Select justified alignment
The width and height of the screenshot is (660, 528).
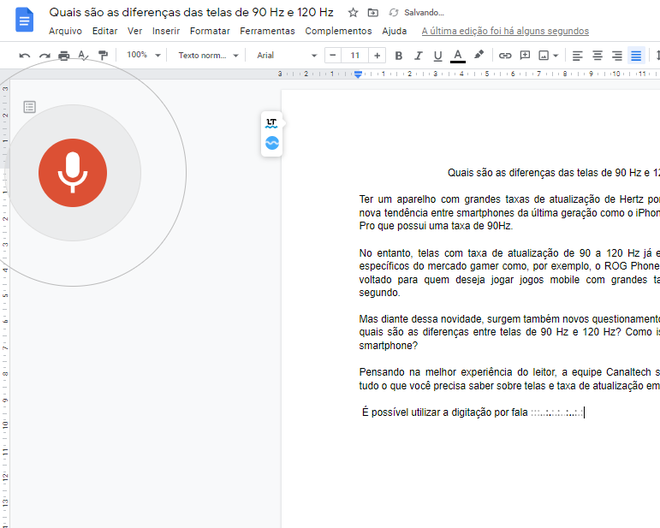[x=636, y=56]
